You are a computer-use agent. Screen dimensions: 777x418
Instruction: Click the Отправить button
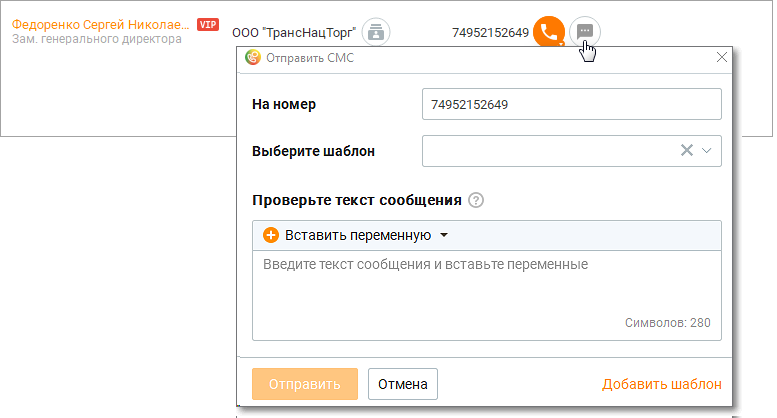point(305,384)
